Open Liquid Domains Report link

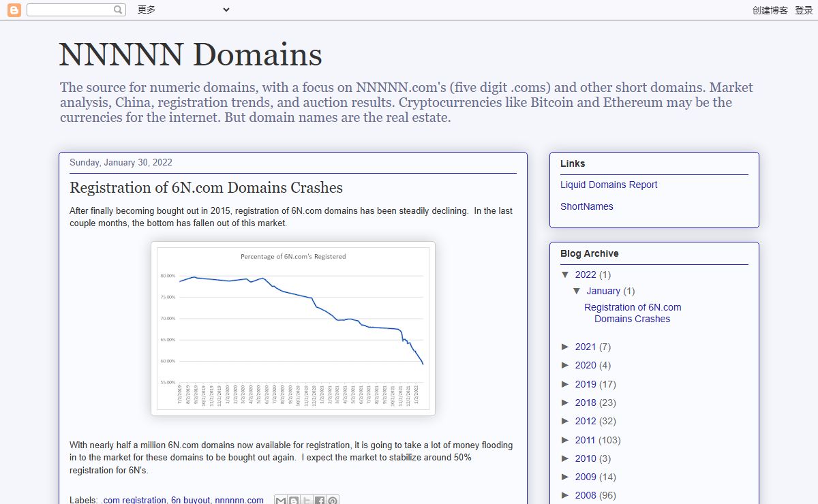click(609, 185)
